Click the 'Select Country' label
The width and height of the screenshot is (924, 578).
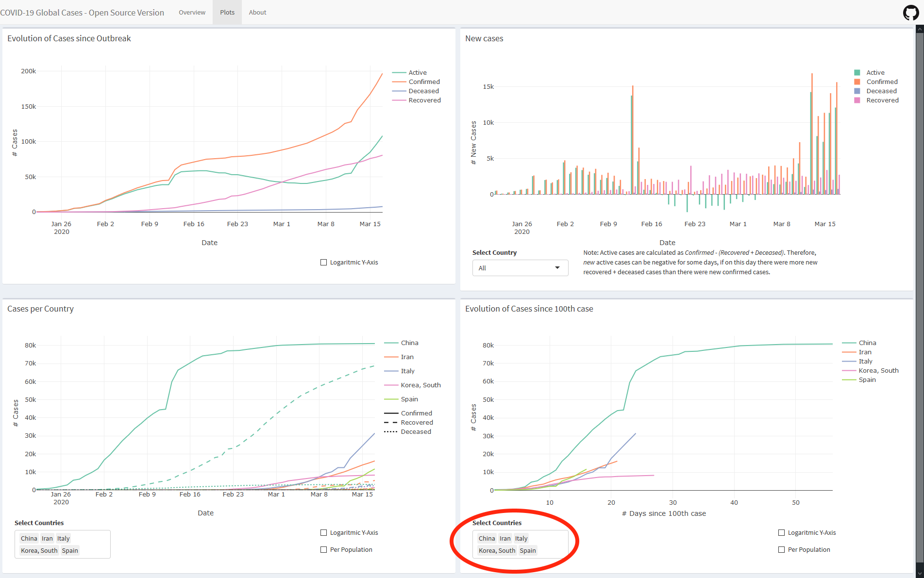tap(494, 253)
